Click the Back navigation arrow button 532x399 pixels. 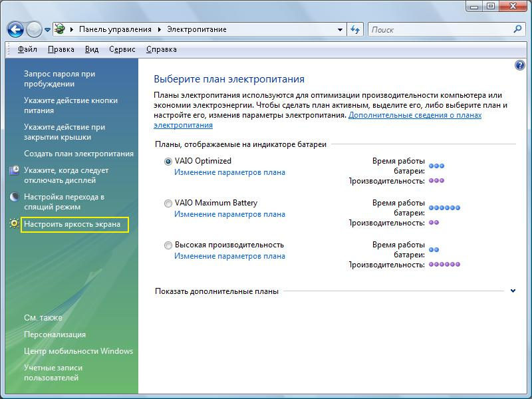[x=15, y=30]
